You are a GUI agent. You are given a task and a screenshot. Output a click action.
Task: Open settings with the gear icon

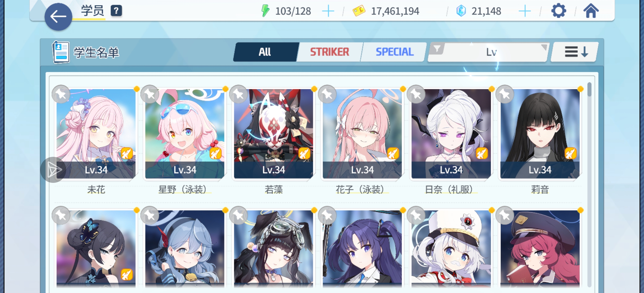[559, 11]
